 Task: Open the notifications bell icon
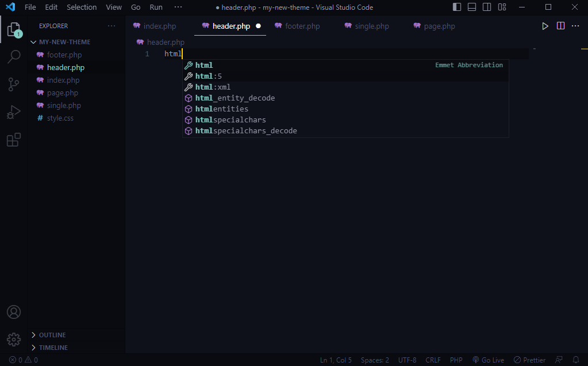(x=575, y=360)
